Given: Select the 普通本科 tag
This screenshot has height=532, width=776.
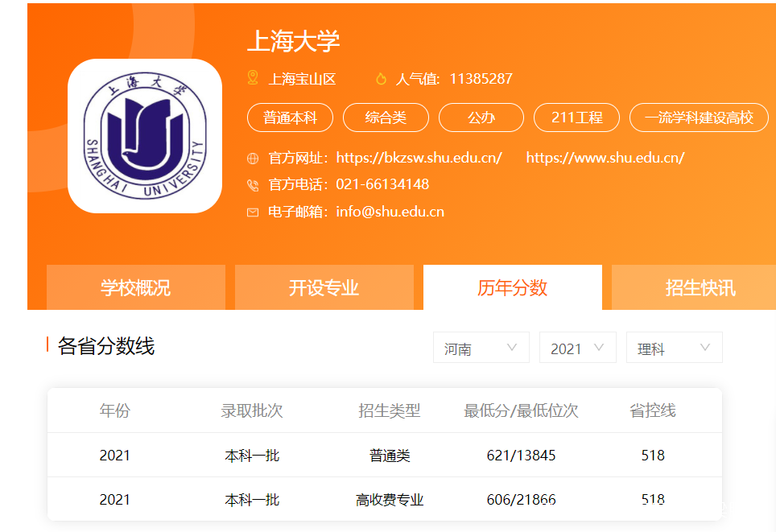Looking at the screenshot, I should 290,118.
